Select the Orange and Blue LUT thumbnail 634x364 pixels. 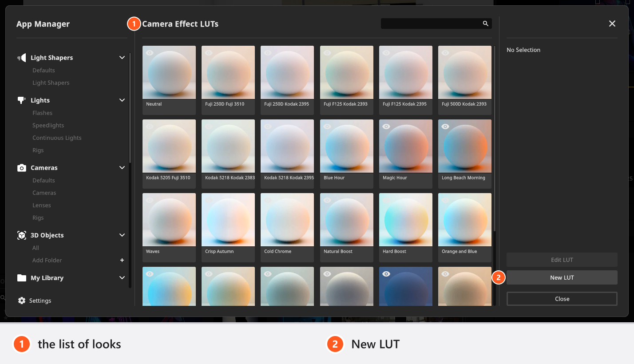(465, 220)
